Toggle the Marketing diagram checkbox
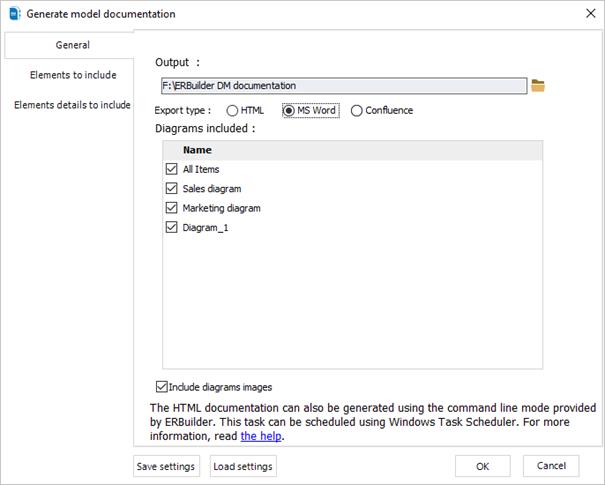 click(171, 208)
